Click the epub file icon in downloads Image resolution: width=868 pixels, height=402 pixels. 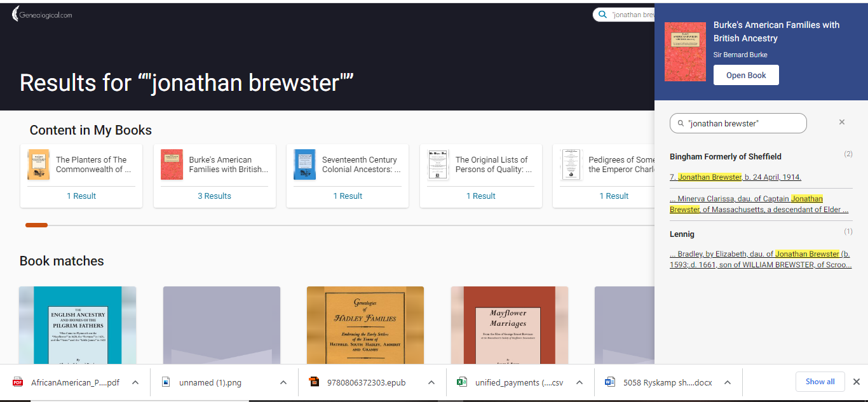coord(314,382)
